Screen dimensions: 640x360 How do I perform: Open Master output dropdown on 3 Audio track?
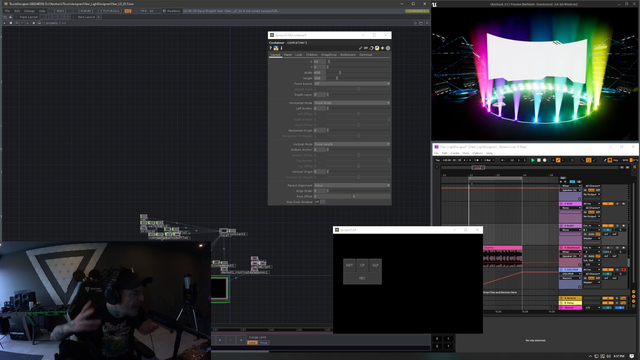[591, 238]
